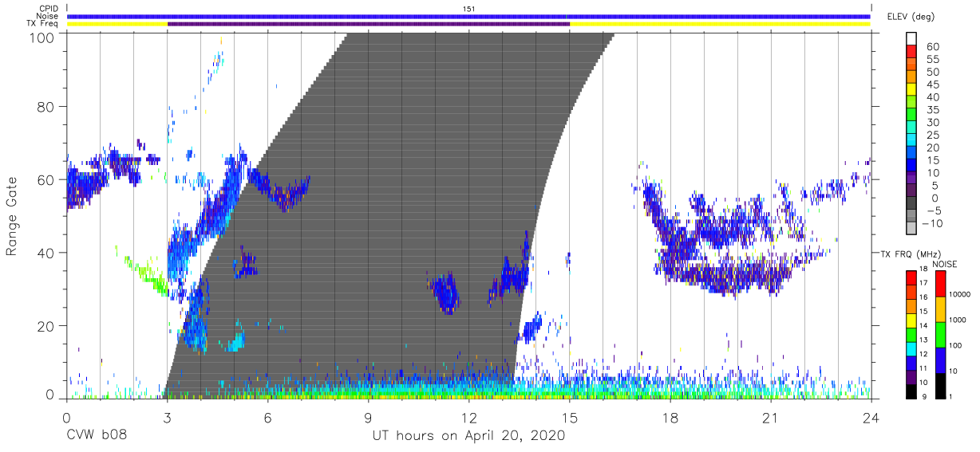
Task: Click the 100 label on Range Gate axis
Action: [x=43, y=37]
